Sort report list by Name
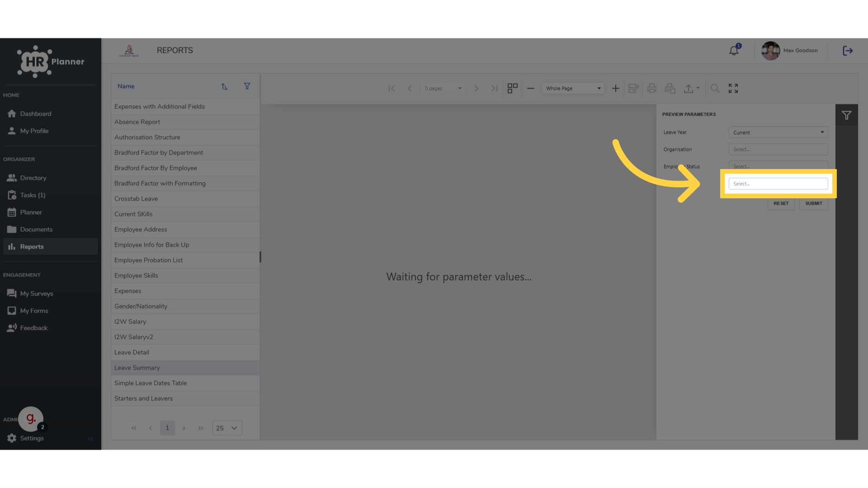The height and width of the screenshot is (488, 868). [225, 86]
